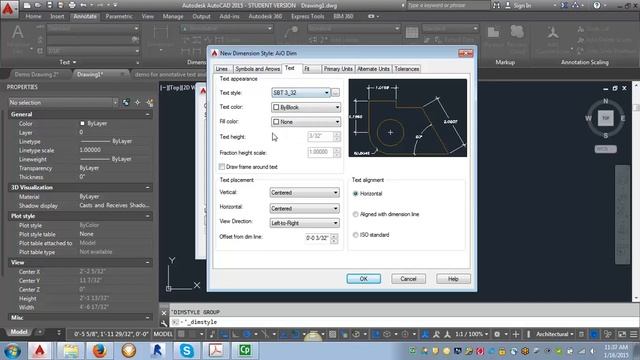Switch to the Tolerances tab

(x=407, y=69)
